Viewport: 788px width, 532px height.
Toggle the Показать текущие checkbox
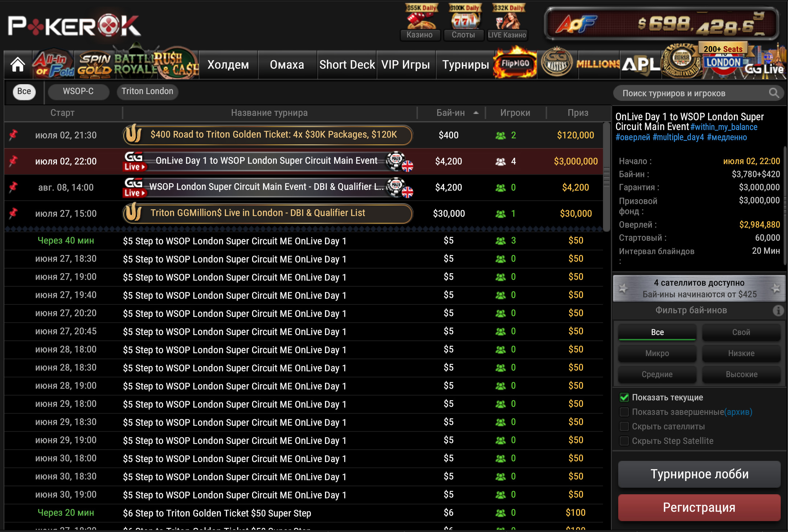(x=624, y=397)
